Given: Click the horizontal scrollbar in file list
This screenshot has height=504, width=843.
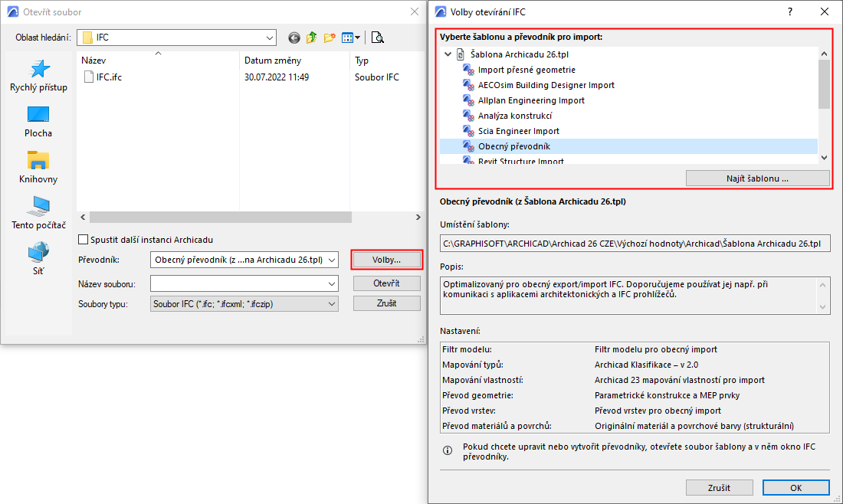Looking at the screenshot, I should pos(221,217).
